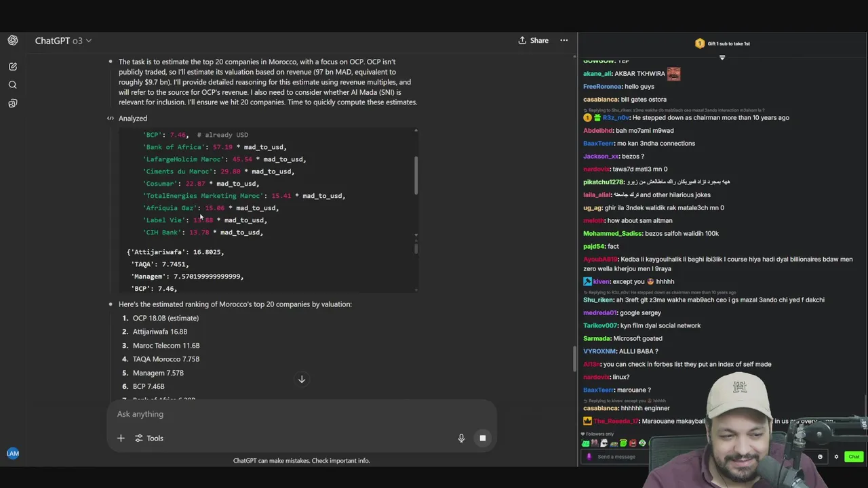Image resolution: width=868 pixels, height=488 pixels.
Task: Jump to bottom with the down-arrow button
Action: point(302,379)
